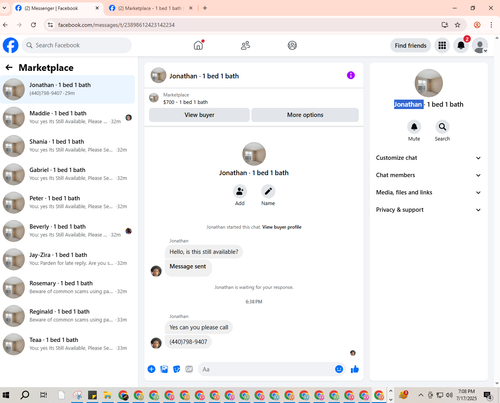Attach a photo file in composer
500x403 pixels.
(x=164, y=369)
